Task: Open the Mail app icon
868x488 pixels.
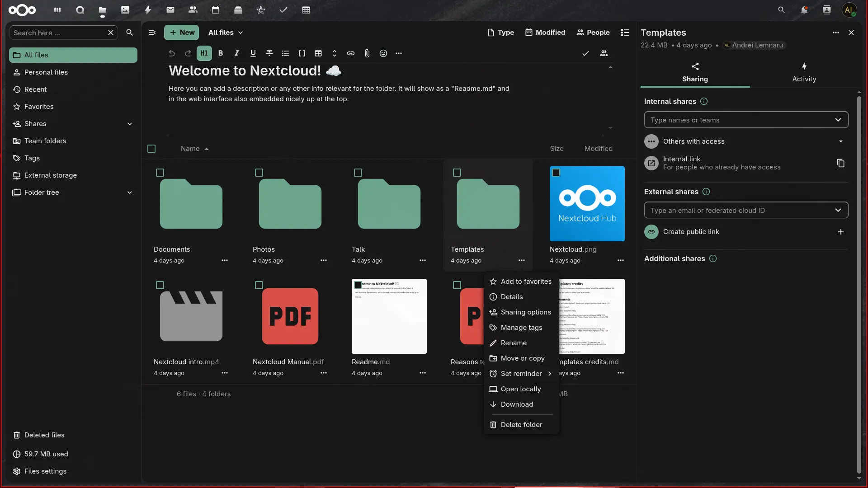Action: pos(170,10)
